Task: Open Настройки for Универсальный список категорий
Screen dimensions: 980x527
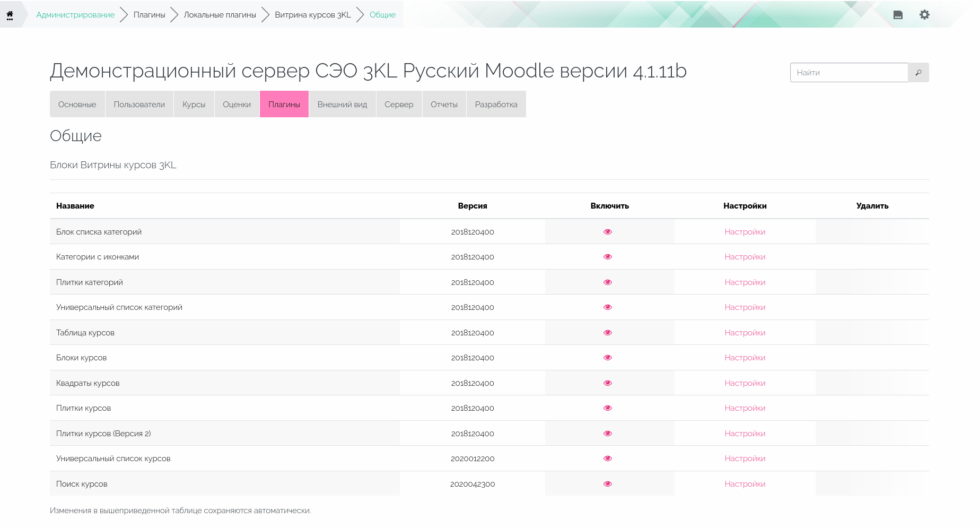Action: pos(745,307)
